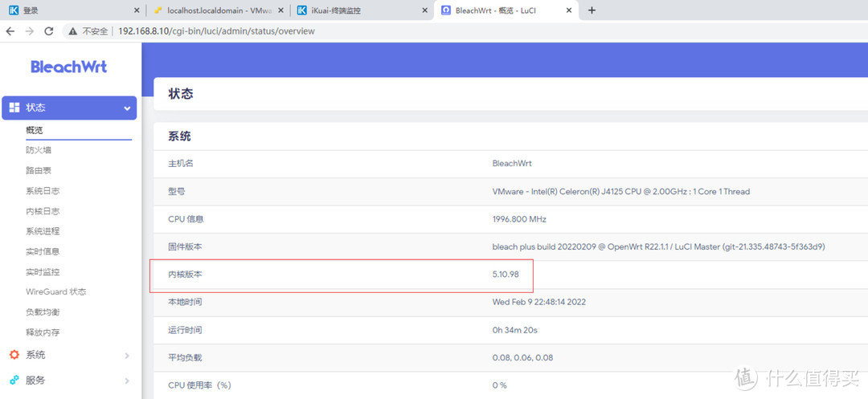Click the VMware Celeron J4125 model value

coord(621,192)
